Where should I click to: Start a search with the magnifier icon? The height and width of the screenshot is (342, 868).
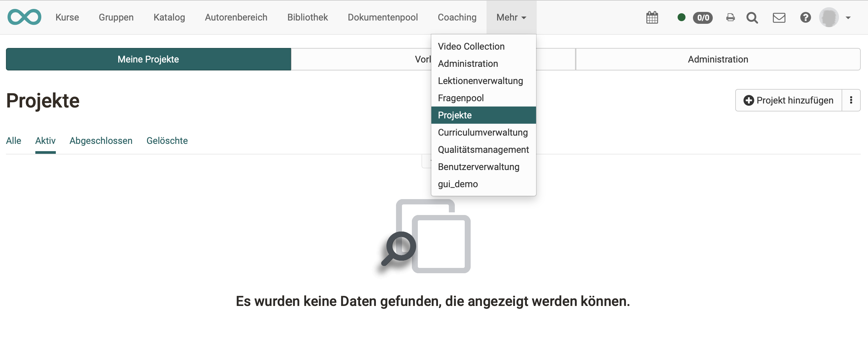(752, 18)
